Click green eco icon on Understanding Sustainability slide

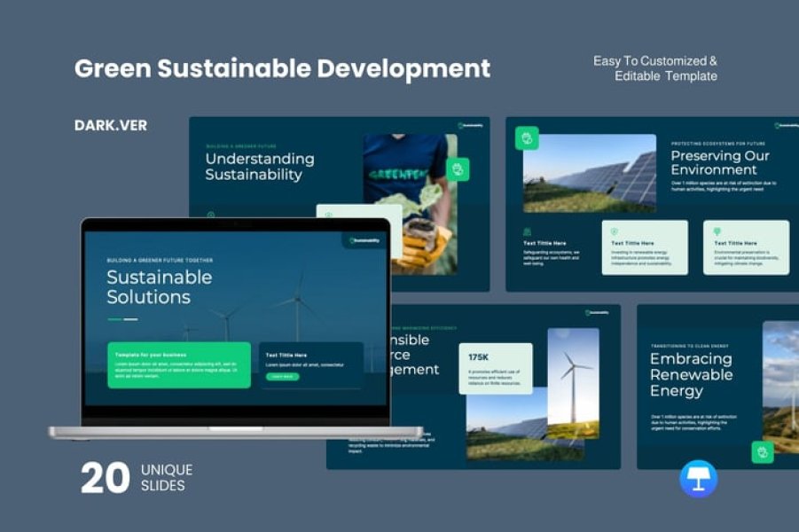click(458, 168)
